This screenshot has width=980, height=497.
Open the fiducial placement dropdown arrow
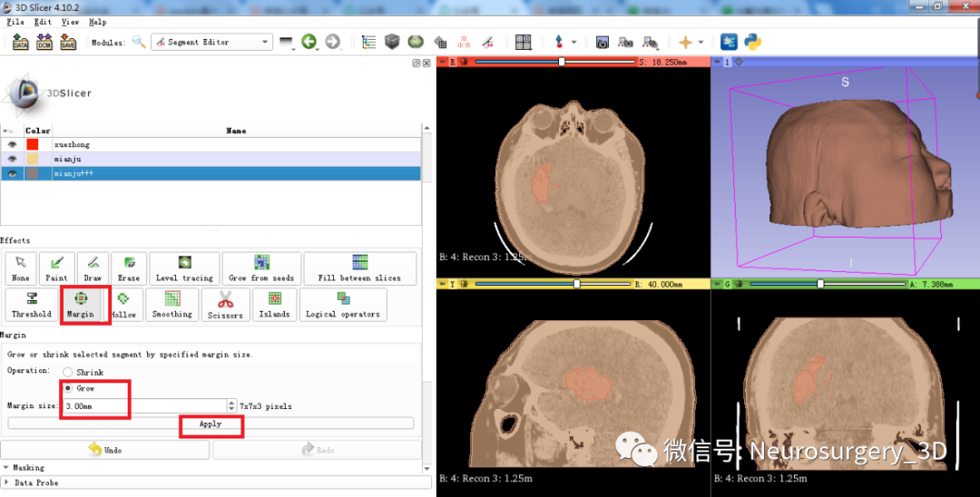pyautogui.click(x=573, y=43)
